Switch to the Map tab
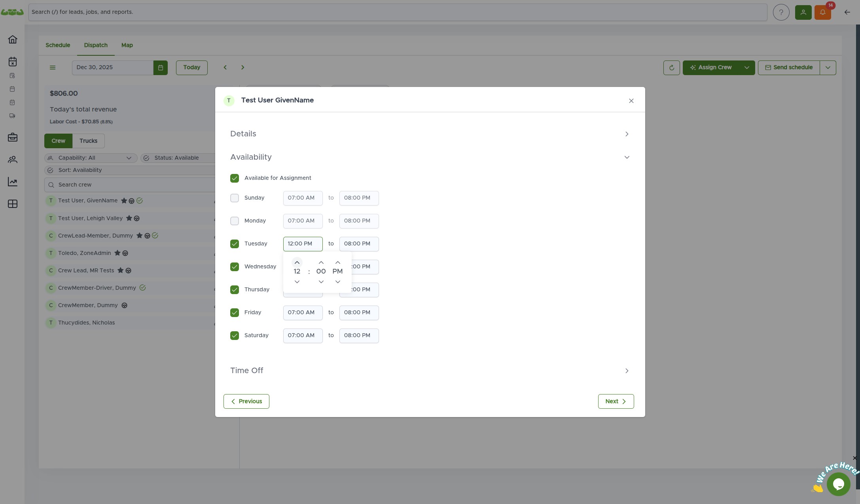 (x=127, y=45)
